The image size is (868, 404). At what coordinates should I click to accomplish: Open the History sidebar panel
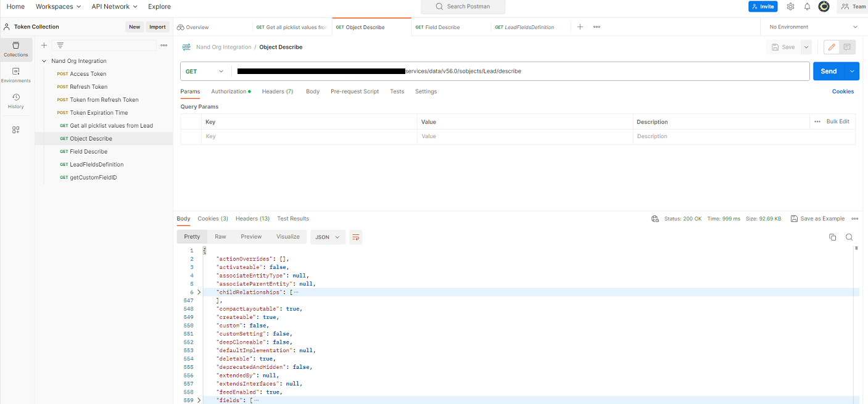click(x=16, y=101)
